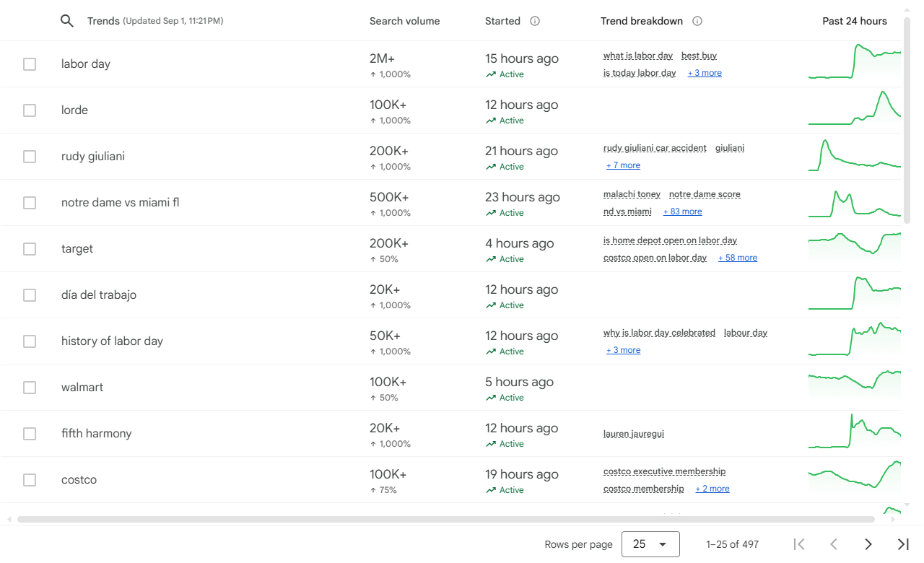Viewport: 924px width, 563px height.
Task: Open the 'nd vs miami' query
Action: [627, 211]
